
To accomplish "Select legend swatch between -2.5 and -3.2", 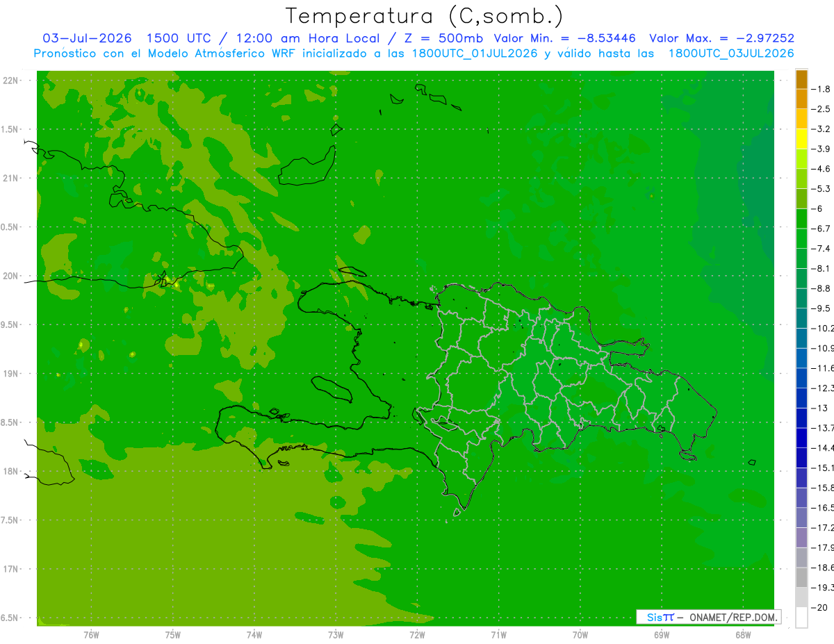I will point(801,119).
